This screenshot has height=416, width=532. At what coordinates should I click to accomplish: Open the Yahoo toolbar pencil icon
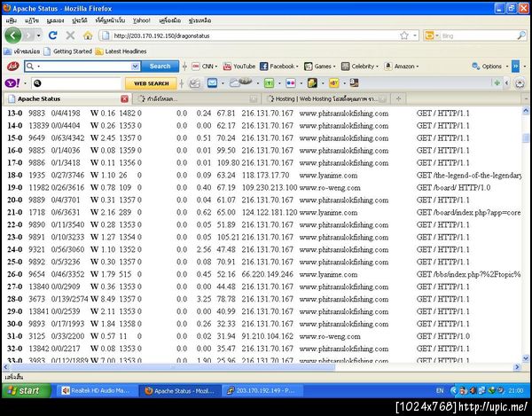coord(195,83)
